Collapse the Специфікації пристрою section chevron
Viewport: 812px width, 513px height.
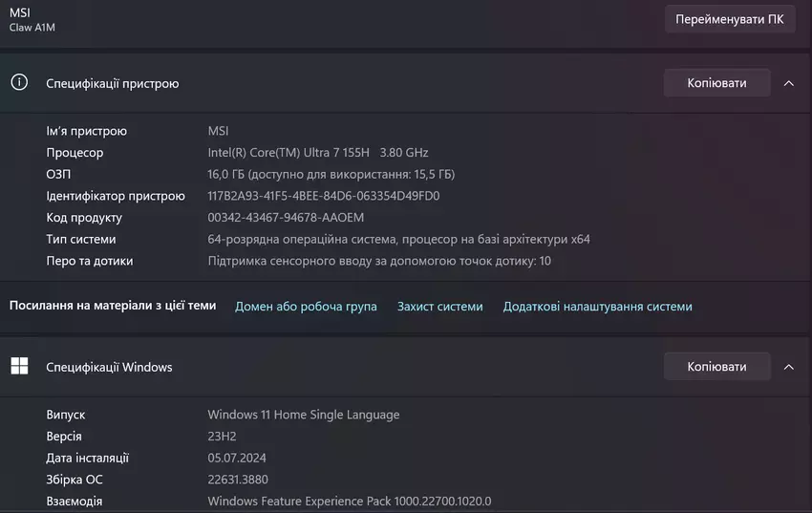pyautogui.click(x=788, y=83)
